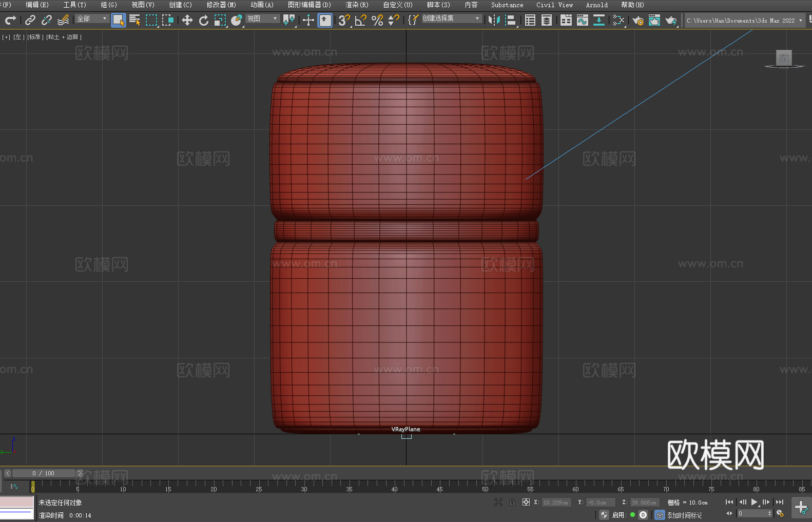Viewport: 812px width, 522px height.
Task: Activate the Select Object tool
Action: [x=119, y=20]
